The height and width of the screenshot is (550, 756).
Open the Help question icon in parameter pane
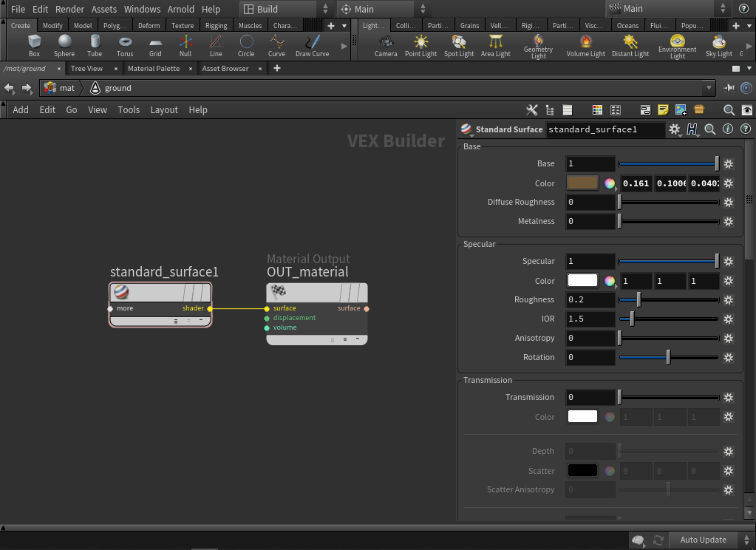click(746, 129)
